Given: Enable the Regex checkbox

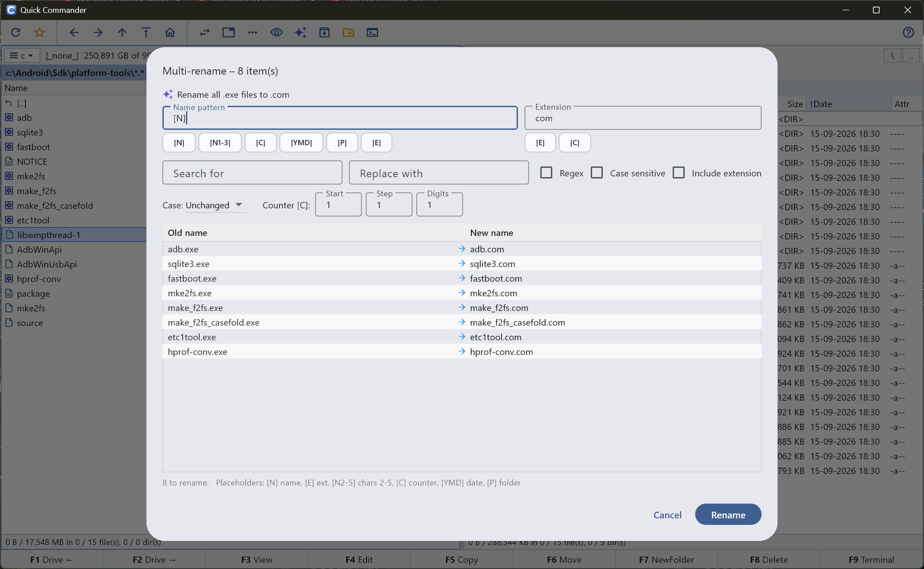Looking at the screenshot, I should [546, 173].
